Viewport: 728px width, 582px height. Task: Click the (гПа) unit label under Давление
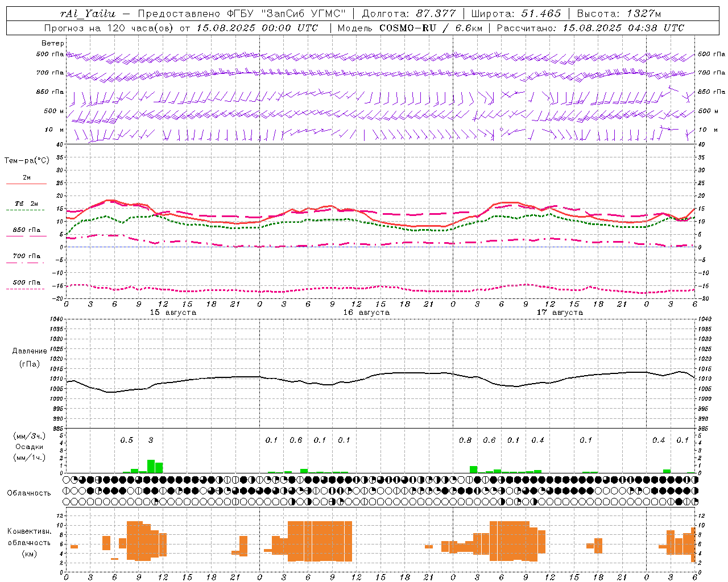coord(30,364)
